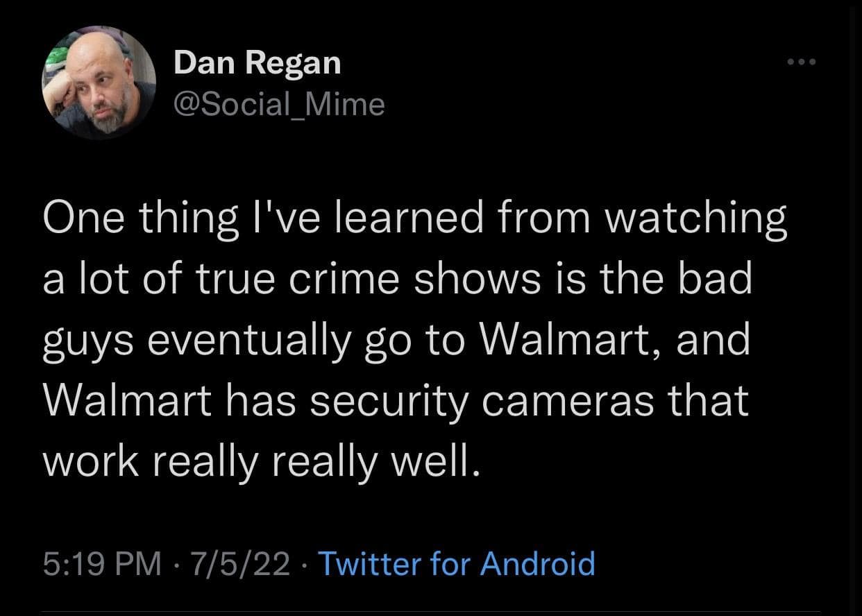Viewport: 862px width, 616px height.
Task: Open the @Social_Mime handle link
Action: 278,104
